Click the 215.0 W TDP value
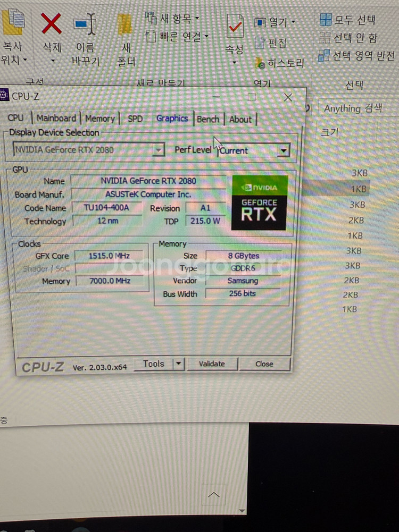The image size is (399, 532). tap(205, 221)
